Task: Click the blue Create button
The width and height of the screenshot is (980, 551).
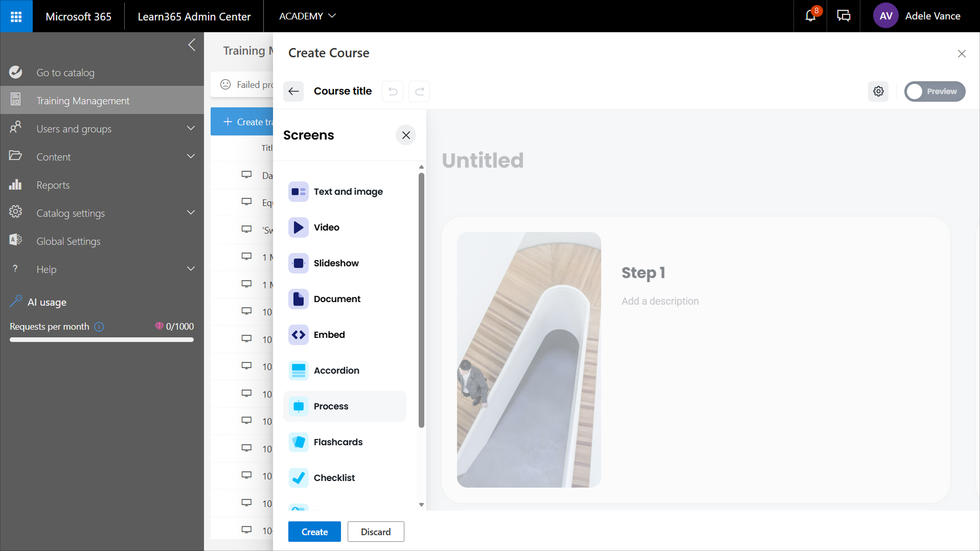Action: [314, 532]
